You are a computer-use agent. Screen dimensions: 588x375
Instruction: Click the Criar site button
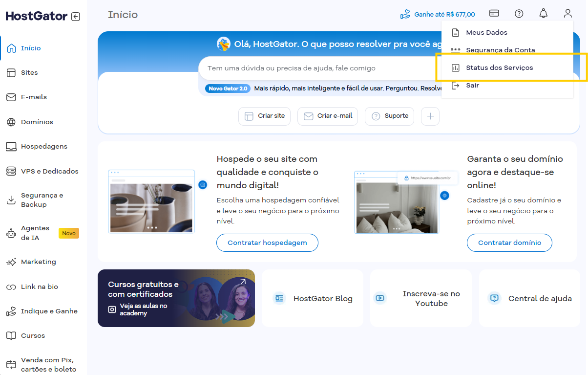click(x=264, y=116)
